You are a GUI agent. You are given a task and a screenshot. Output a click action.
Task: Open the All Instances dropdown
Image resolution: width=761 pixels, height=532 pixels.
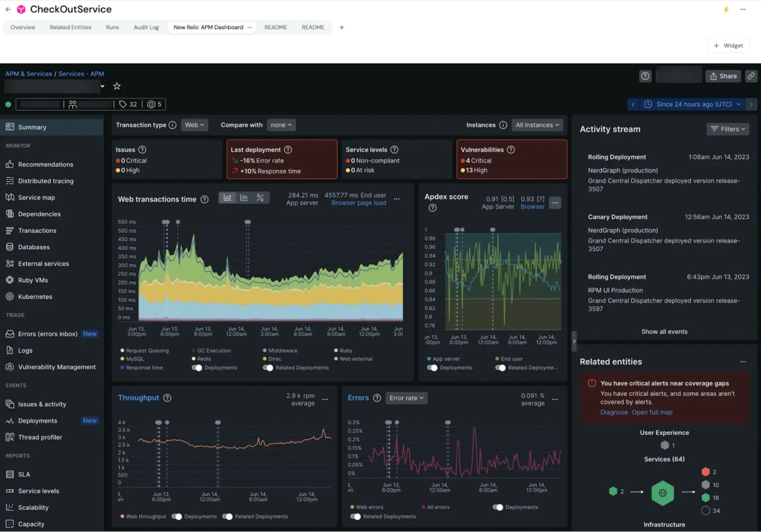[537, 125]
